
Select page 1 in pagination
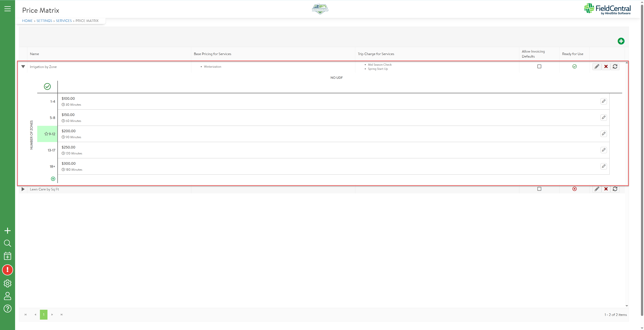tap(43, 315)
